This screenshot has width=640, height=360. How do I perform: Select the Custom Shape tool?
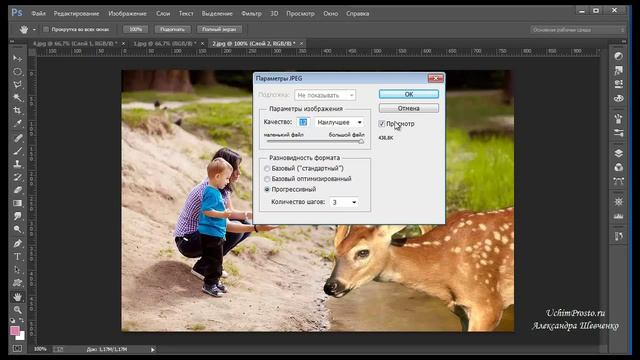(17, 283)
